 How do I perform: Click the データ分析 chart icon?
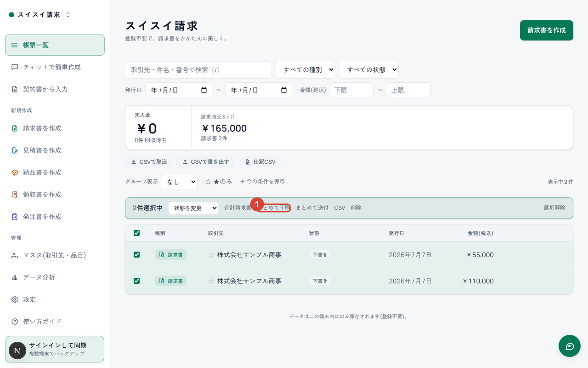(15, 277)
